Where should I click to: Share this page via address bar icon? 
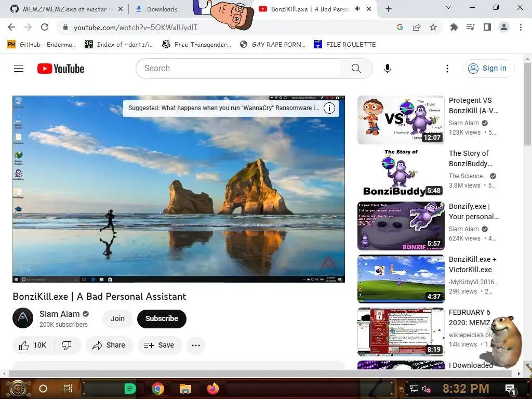click(x=417, y=27)
